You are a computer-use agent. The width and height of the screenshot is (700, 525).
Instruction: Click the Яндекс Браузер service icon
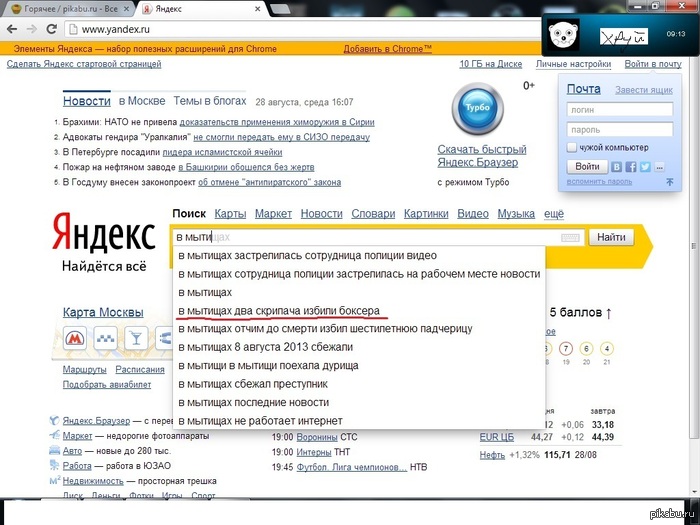coord(54,421)
